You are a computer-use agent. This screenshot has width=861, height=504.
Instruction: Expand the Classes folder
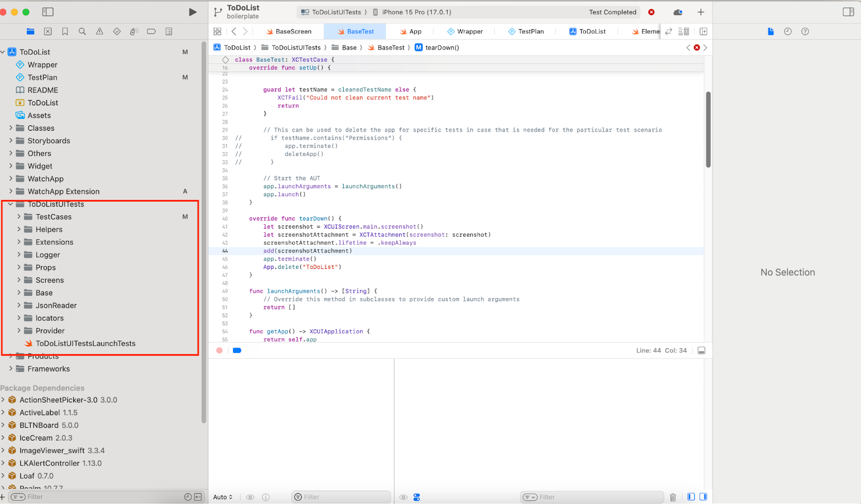pos(11,128)
